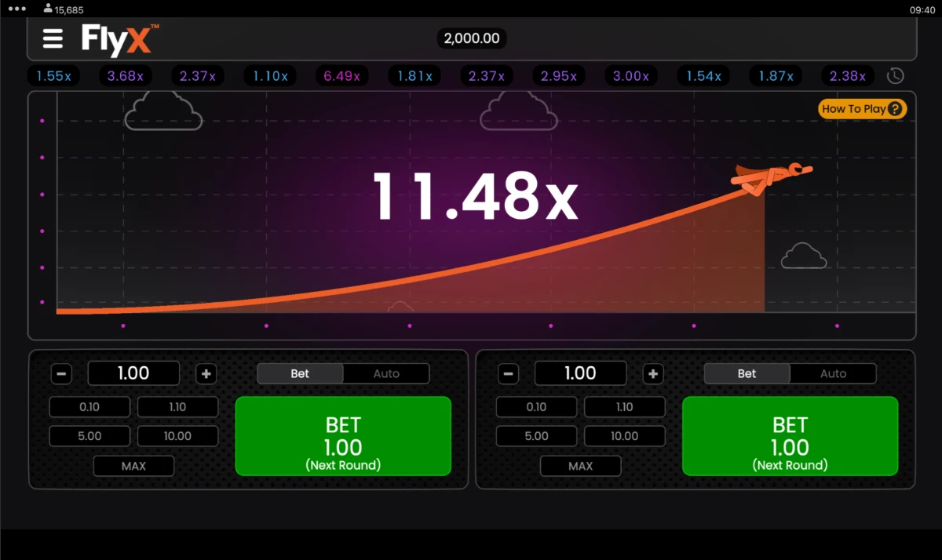Click the right panel bet amount field
Image resolution: width=942 pixels, height=560 pixels.
coord(581,373)
